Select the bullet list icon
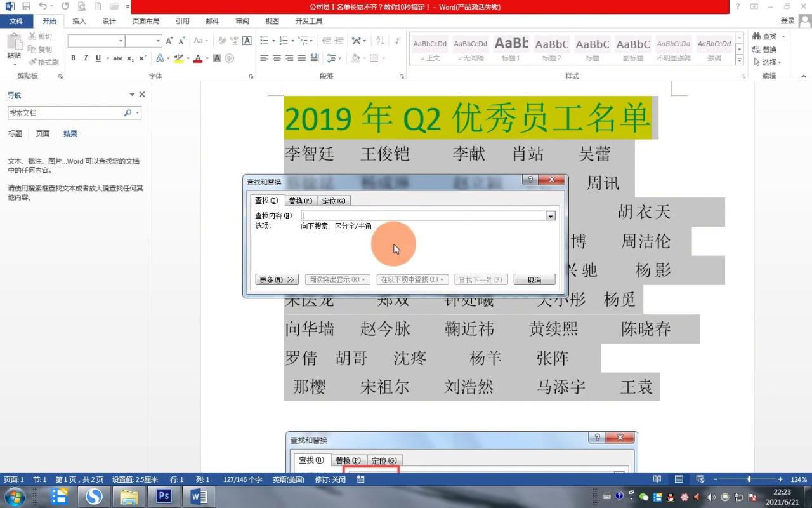Viewport: 812px width, 508px height. [x=264, y=40]
